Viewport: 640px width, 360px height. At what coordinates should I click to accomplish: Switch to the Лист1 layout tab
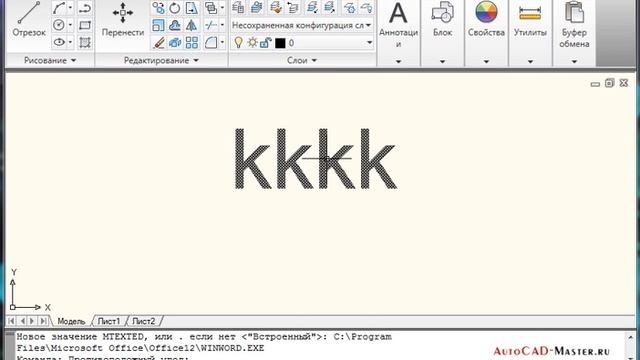click(x=109, y=321)
